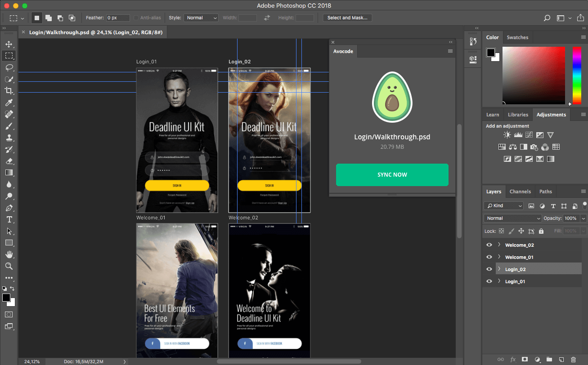The image size is (588, 365).
Task: Click swap width and height arrows
Action: click(x=267, y=18)
